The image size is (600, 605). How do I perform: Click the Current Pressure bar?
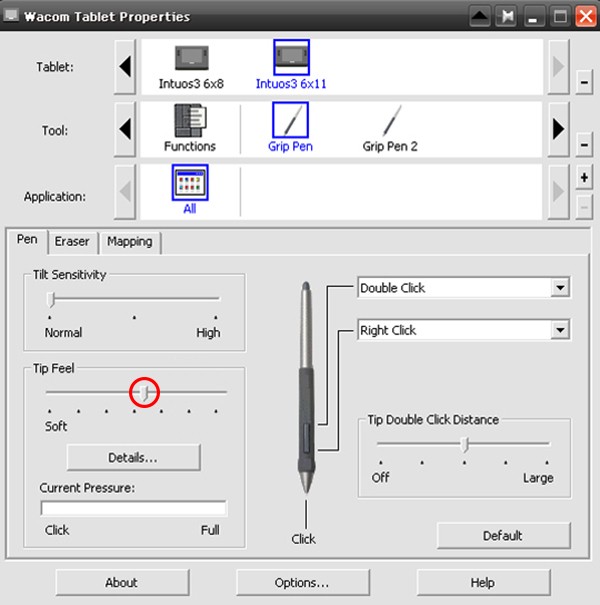point(134,509)
